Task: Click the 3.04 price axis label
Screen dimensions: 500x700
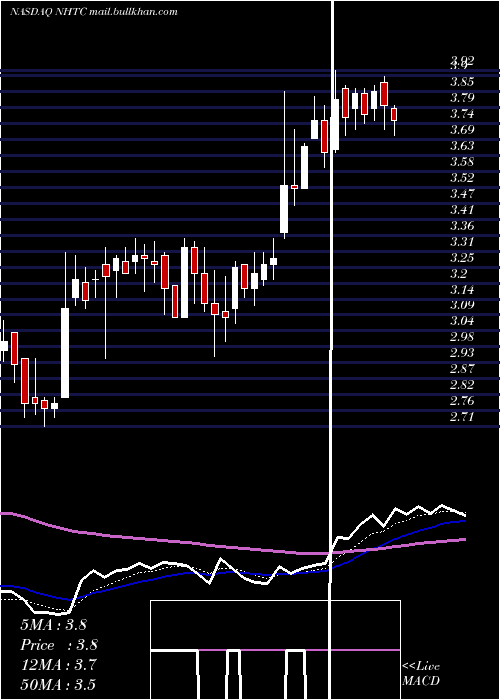Action: pyautogui.click(x=462, y=321)
